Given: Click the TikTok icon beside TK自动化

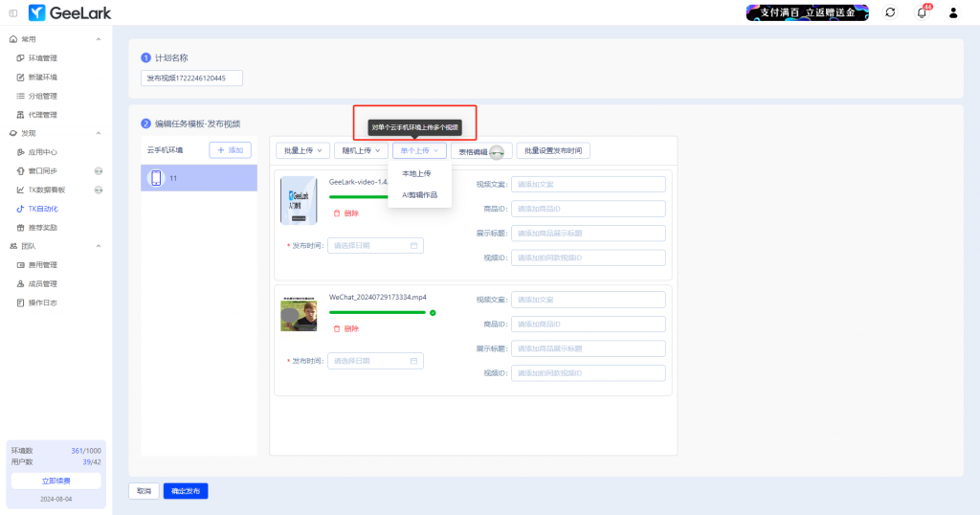Looking at the screenshot, I should click(x=20, y=209).
